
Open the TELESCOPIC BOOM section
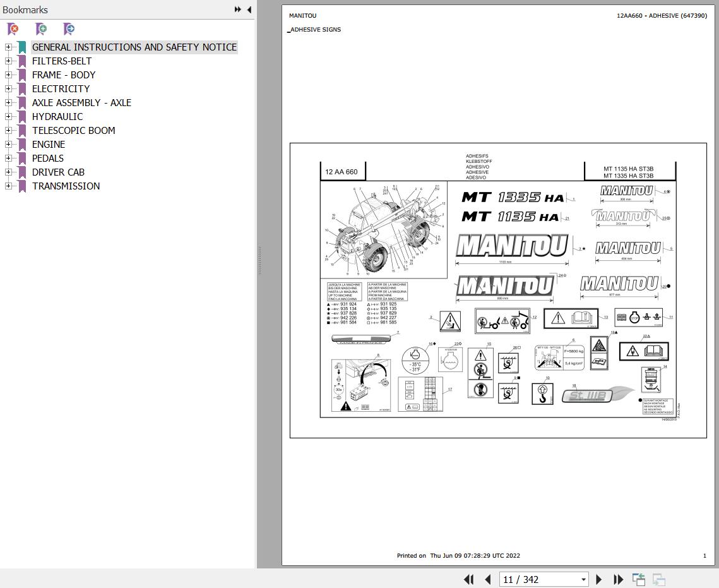click(x=73, y=130)
